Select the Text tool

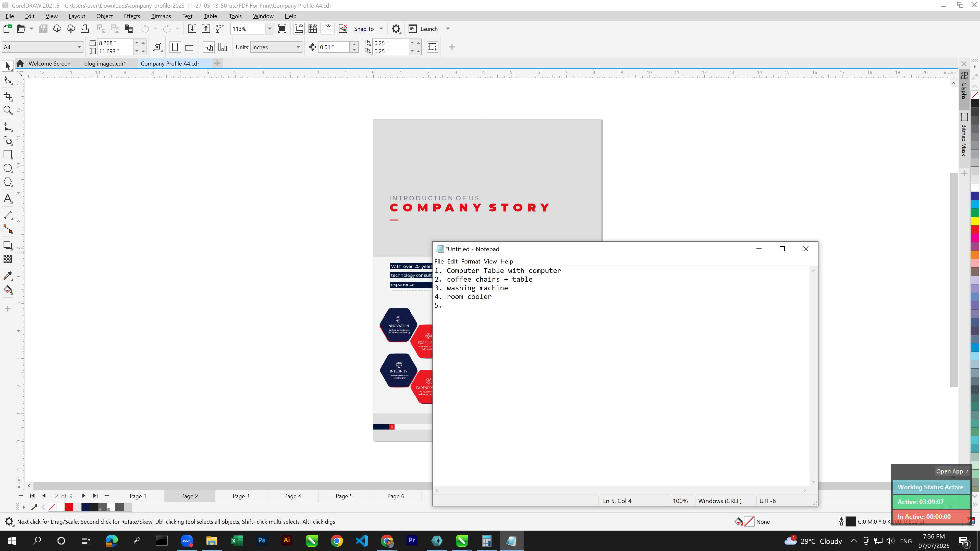point(8,198)
